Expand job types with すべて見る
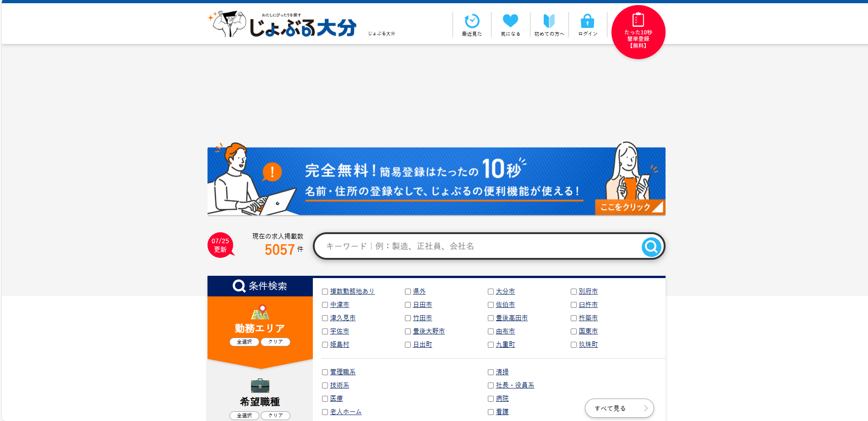The image size is (868, 421). click(x=619, y=408)
